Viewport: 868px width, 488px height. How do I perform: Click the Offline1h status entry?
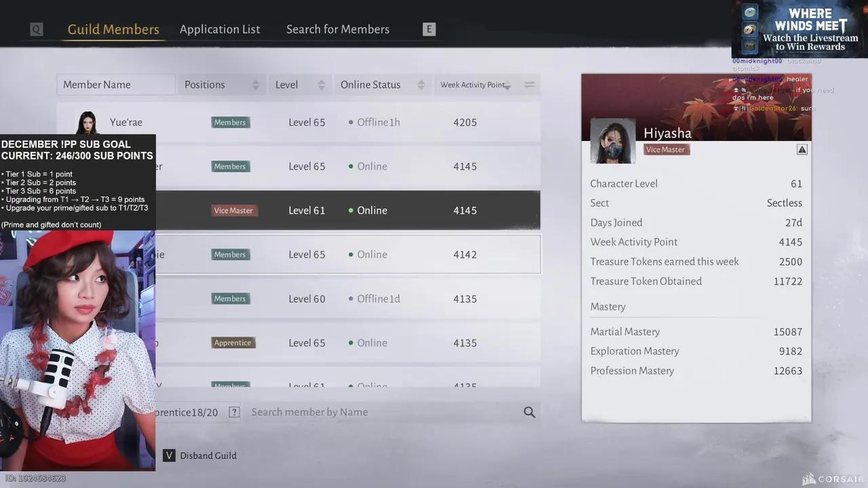374,123
